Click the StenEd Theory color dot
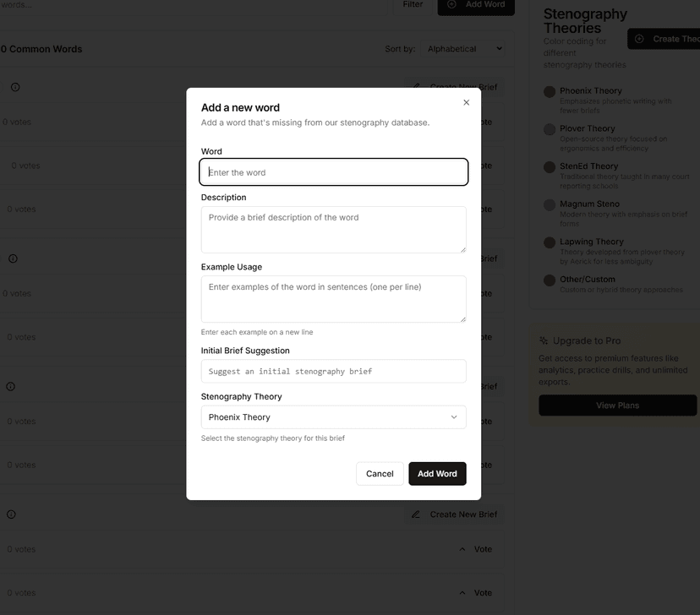The width and height of the screenshot is (700, 615). point(550,167)
